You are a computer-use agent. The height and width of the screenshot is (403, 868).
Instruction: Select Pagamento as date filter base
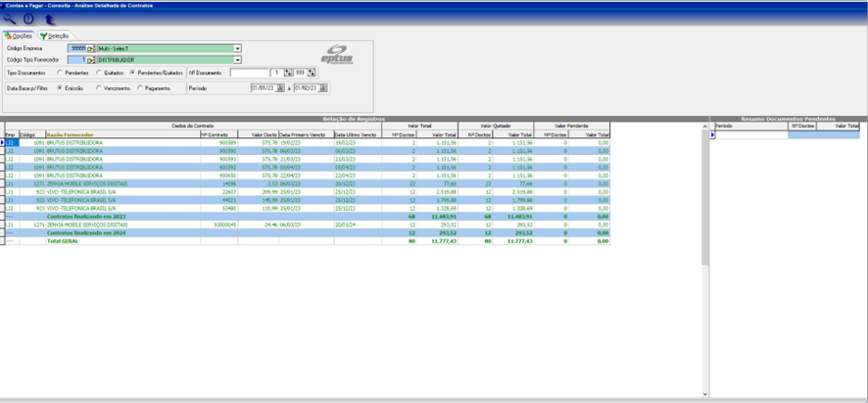[139, 88]
